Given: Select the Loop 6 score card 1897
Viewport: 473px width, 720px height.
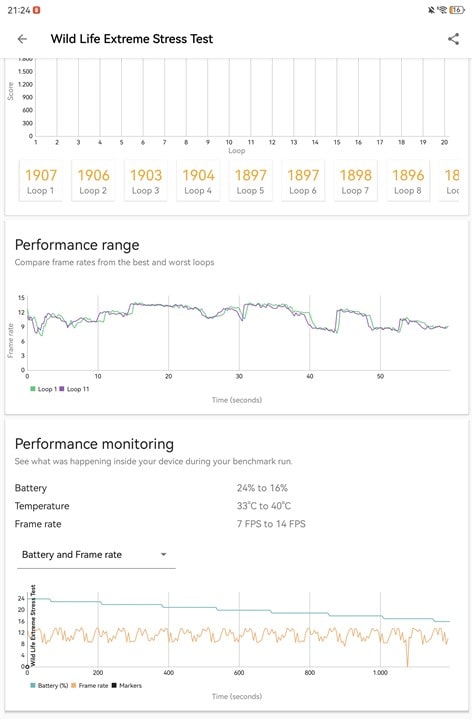Looking at the screenshot, I should (x=303, y=180).
